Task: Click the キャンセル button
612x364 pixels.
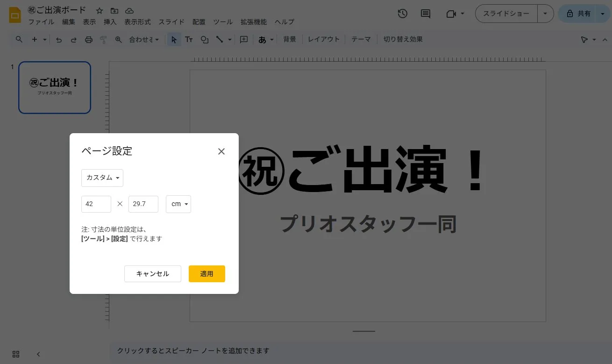Action: coord(152,274)
